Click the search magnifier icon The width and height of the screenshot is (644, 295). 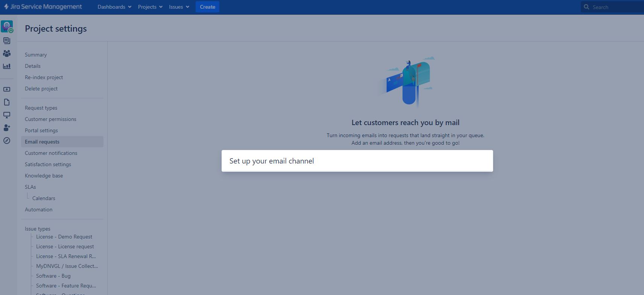[586, 7]
